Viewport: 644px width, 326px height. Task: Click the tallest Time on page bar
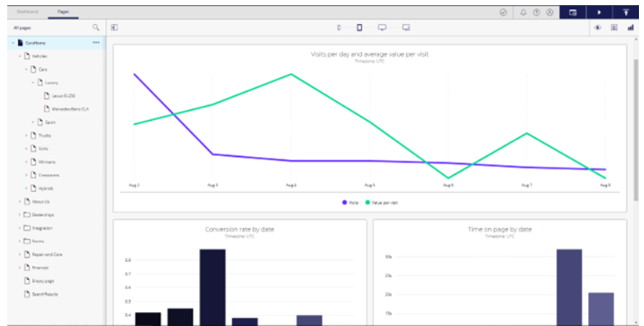pyautogui.click(x=569, y=287)
